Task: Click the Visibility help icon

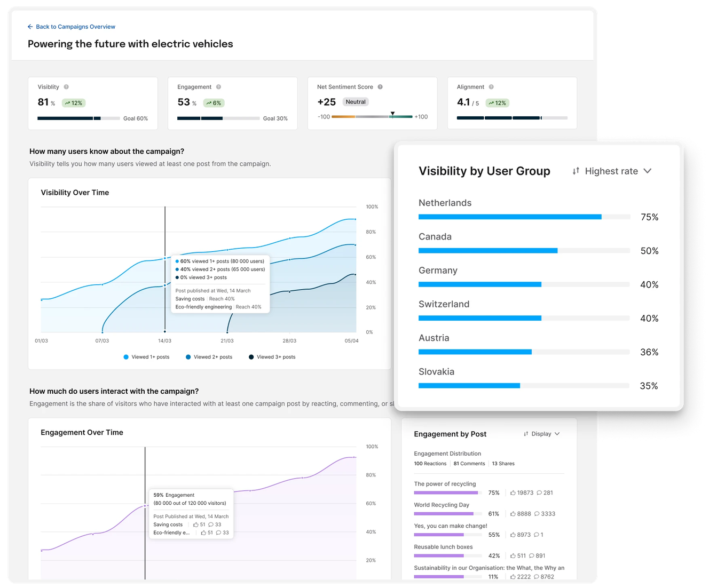Action: pos(65,86)
